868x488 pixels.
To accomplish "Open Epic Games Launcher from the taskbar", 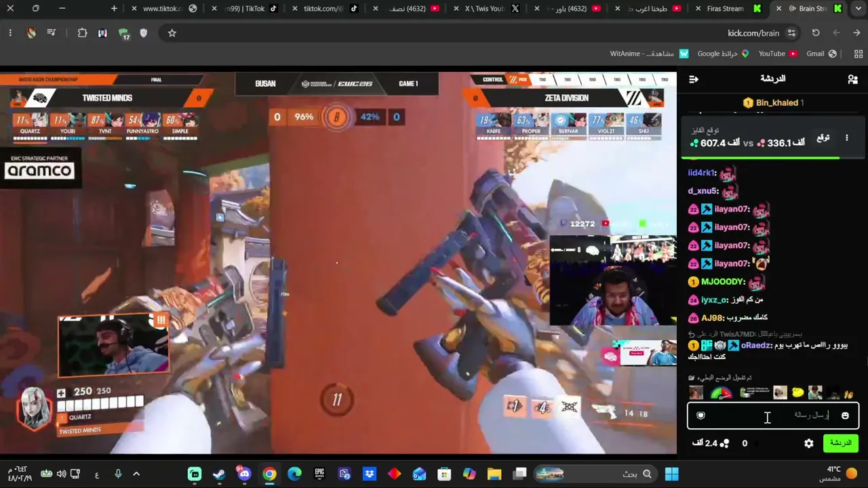I will point(319,474).
